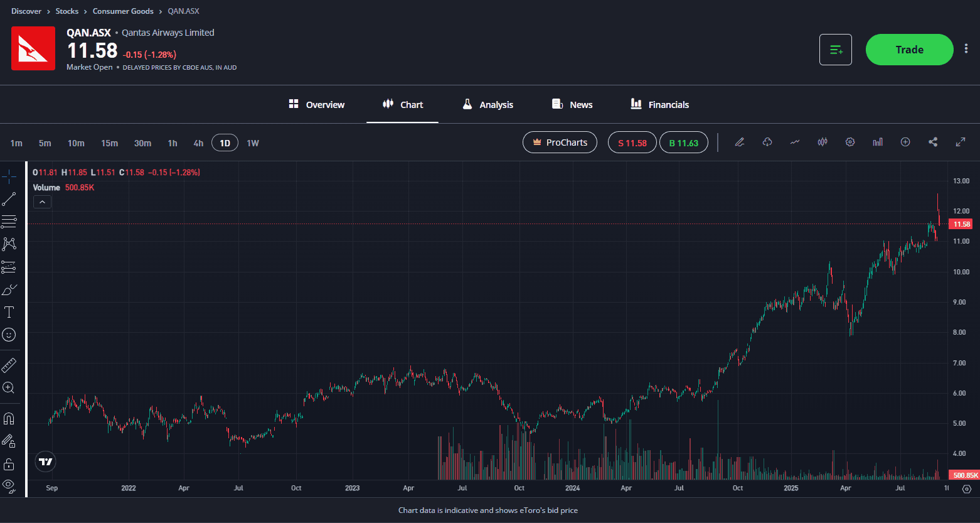Screen dimensions: 980x523
Task: Click the add plus circle icon
Action: (x=905, y=142)
